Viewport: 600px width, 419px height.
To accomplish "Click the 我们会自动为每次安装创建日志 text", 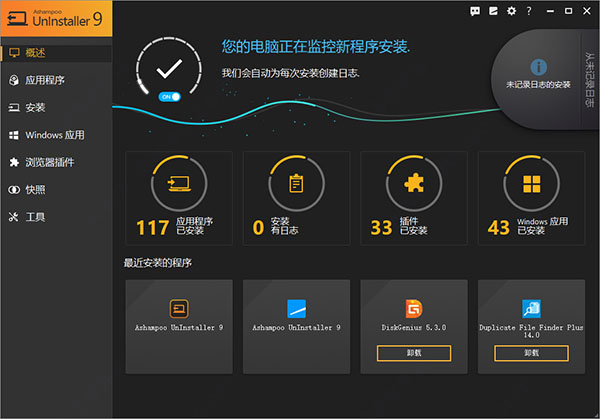I will [290, 73].
